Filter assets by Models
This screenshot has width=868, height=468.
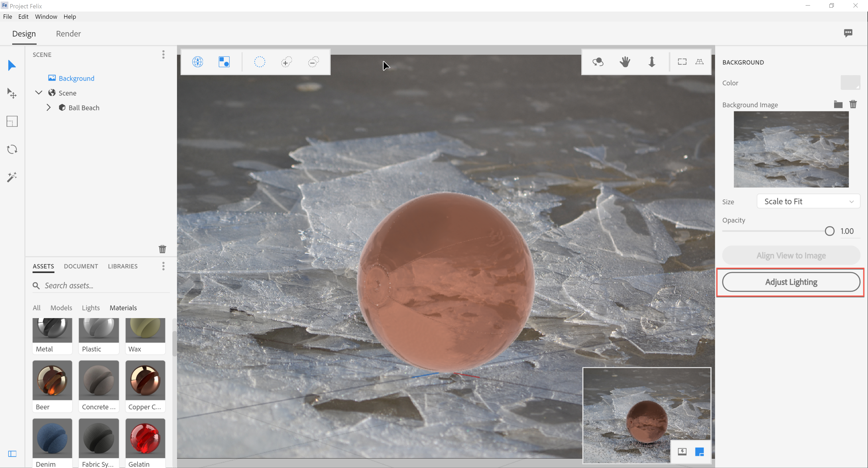pyautogui.click(x=61, y=308)
